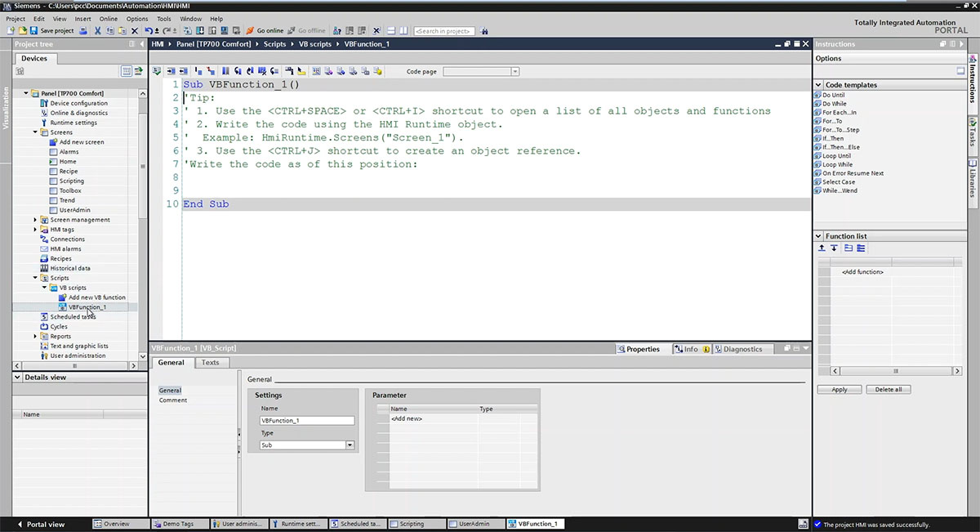Image resolution: width=980 pixels, height=532 pixels.
Task: Click the Delete all button
Action: [888, 390]
